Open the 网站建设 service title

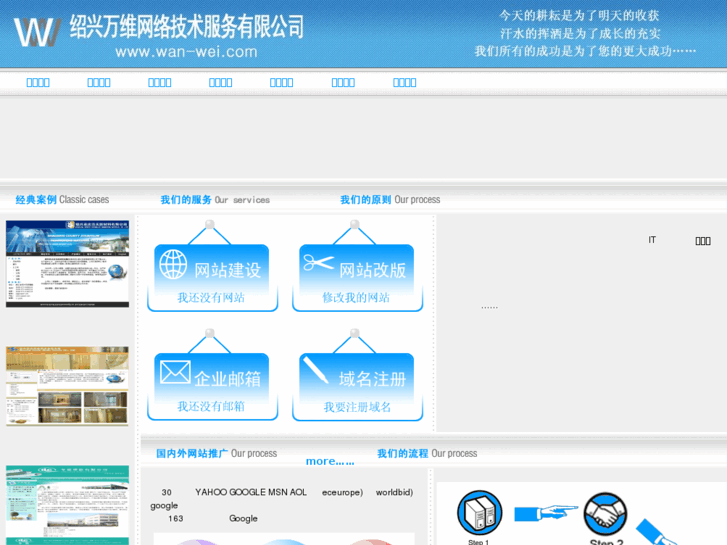click(228, 270)
